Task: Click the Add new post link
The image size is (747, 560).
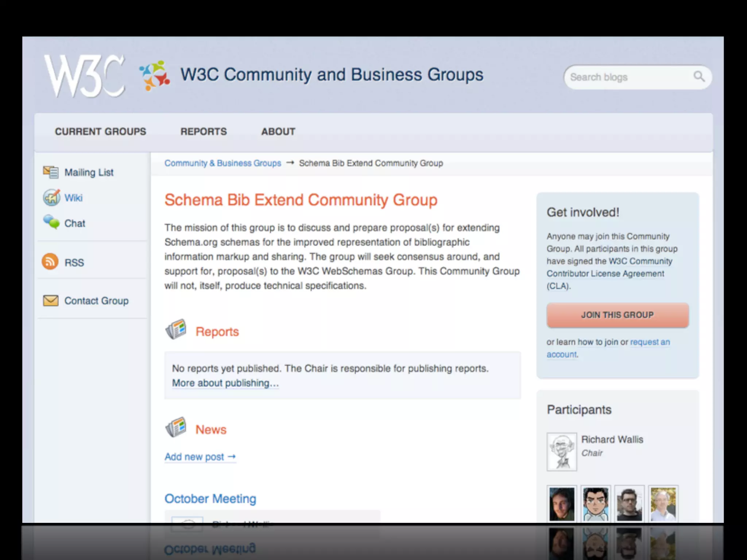Action: click(200, 457)
